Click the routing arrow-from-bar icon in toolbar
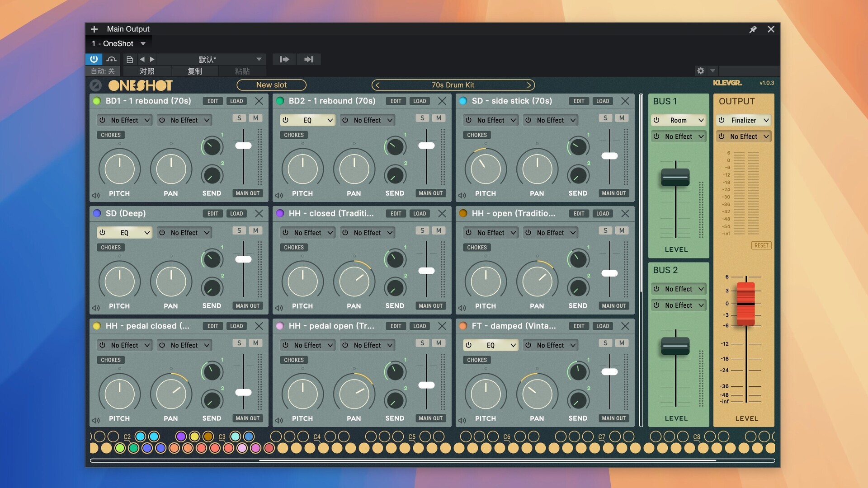The image size is (868, 488). pos(284,59)
